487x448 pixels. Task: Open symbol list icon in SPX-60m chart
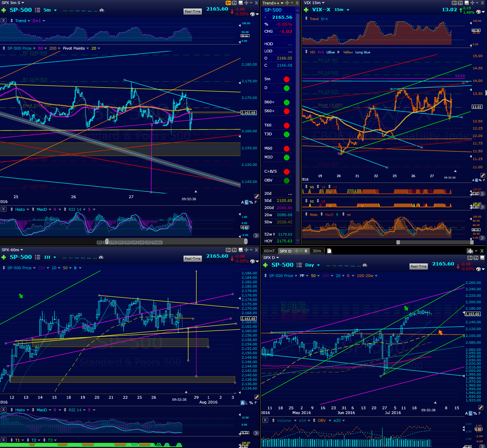pyautogui.click(x=38, y=257)
